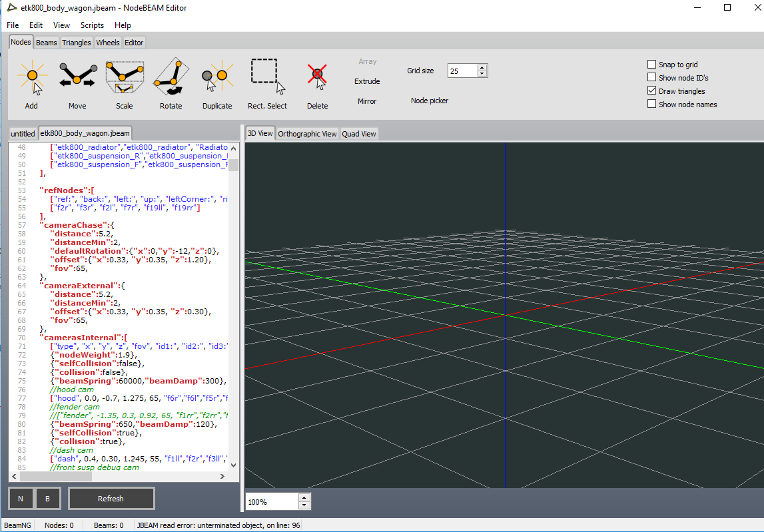Increase zoom percentage with up arrow
This screenshot has height=532, width=764.
tap(304, 498)
